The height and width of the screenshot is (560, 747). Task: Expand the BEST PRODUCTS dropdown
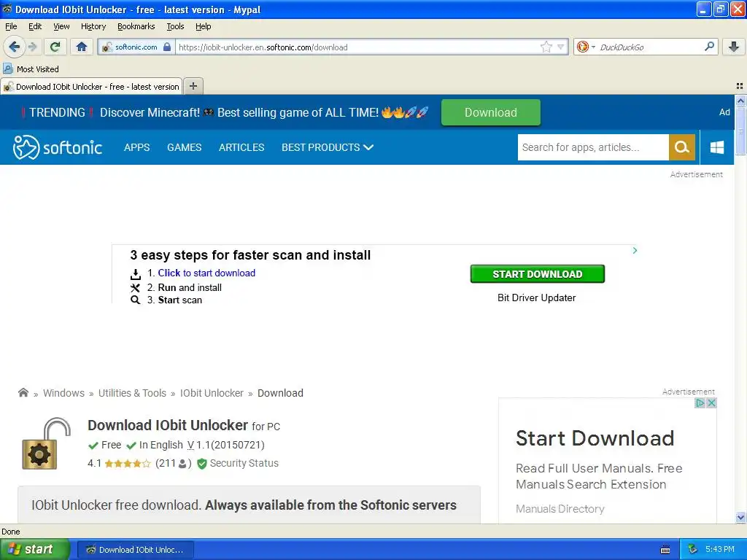pos(328,147)
